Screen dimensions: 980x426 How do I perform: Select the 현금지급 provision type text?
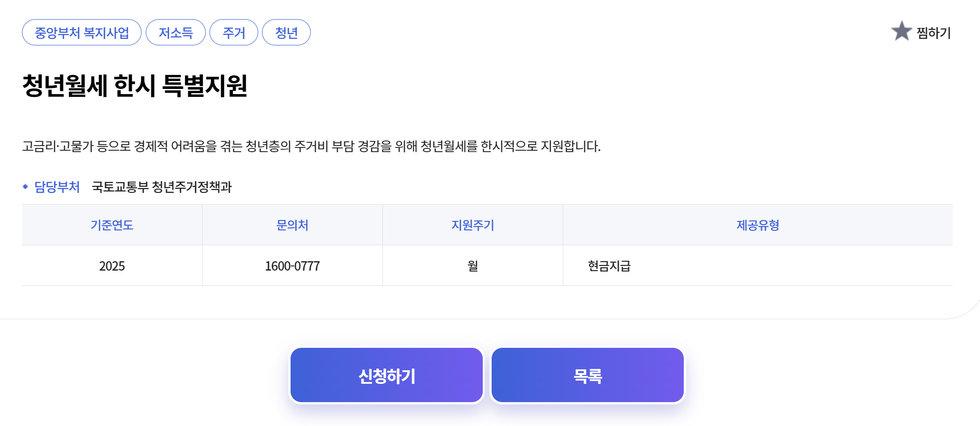point(609,265)
